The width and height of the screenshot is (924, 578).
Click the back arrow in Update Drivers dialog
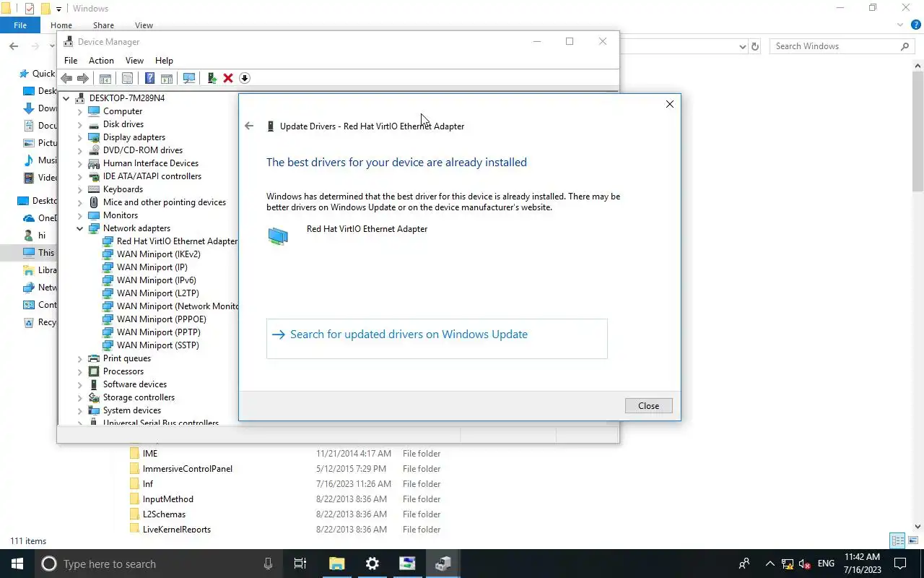click(x=249, y=126)
